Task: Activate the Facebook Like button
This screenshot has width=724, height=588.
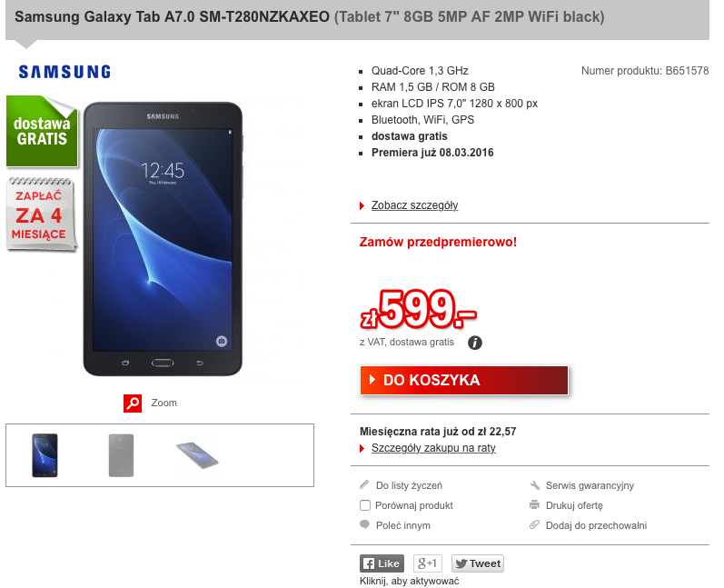Action: (382, 563)
